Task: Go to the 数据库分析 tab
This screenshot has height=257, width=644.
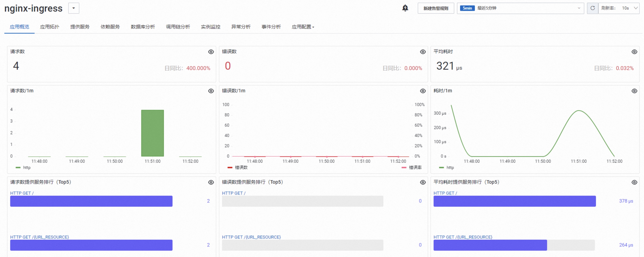Action: click(x=143, y=27)
